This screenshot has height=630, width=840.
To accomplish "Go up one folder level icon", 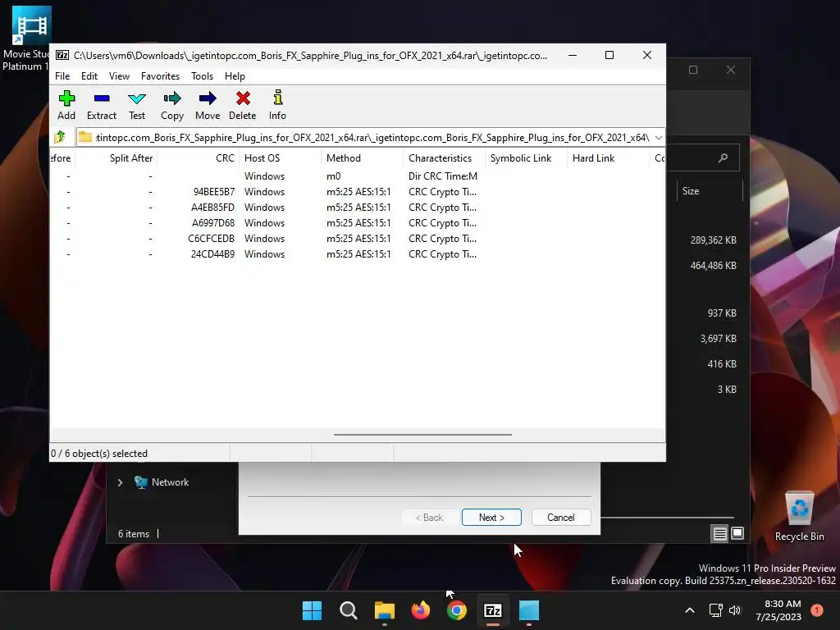I will coord(60,137).
